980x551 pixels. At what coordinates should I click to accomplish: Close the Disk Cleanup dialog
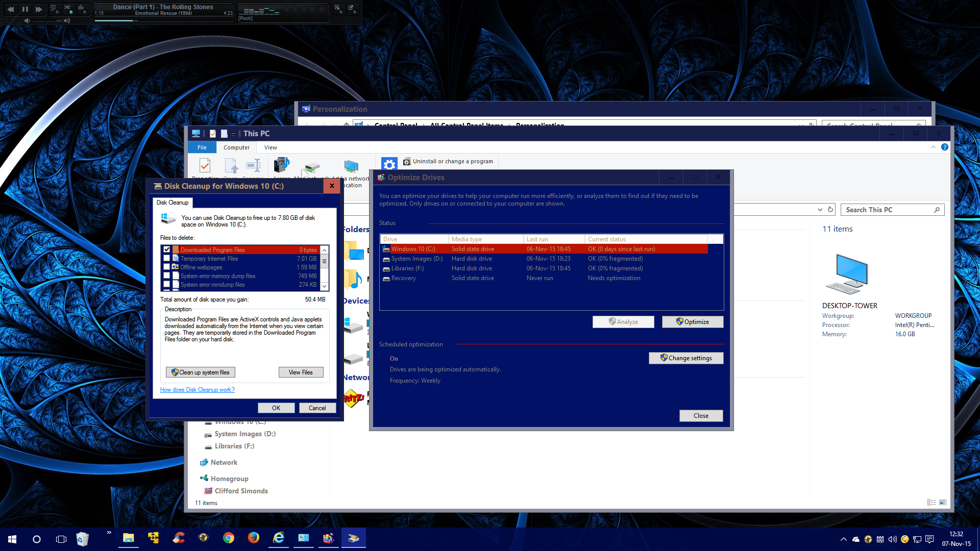click(332, 186)
